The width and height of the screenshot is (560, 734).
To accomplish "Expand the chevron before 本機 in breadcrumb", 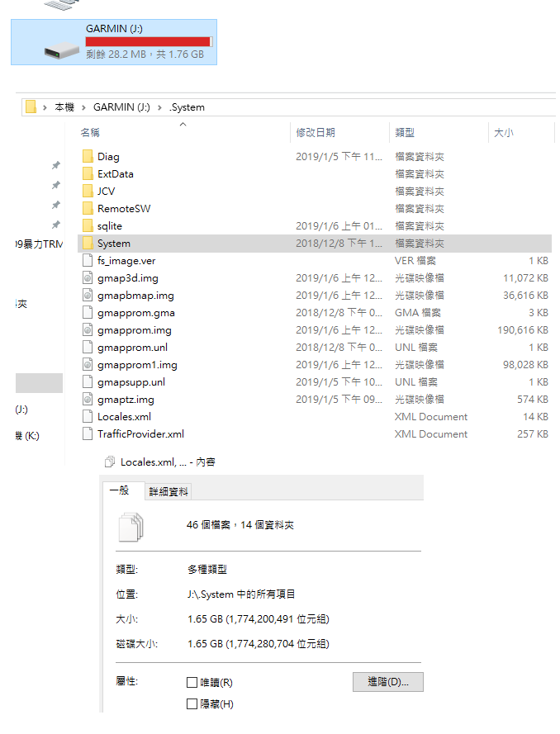I will (x=45, y=107).
